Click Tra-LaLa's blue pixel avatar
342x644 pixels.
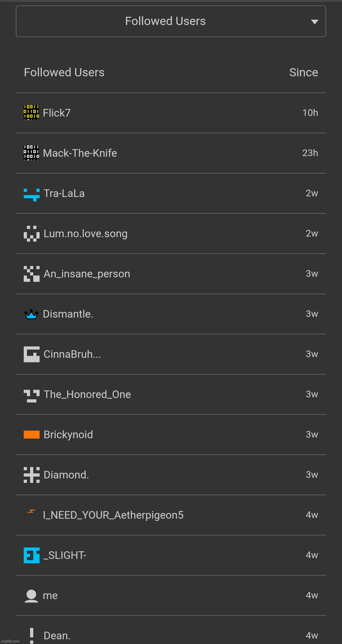click(32, 195)
